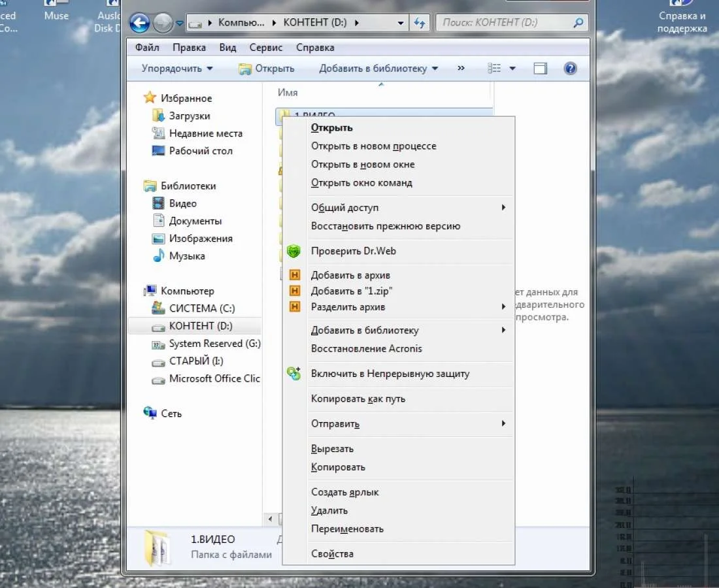This screenshot has width=719, height=588.
Task: Click the Открыть button in toolbar
Action: point(267,69)
